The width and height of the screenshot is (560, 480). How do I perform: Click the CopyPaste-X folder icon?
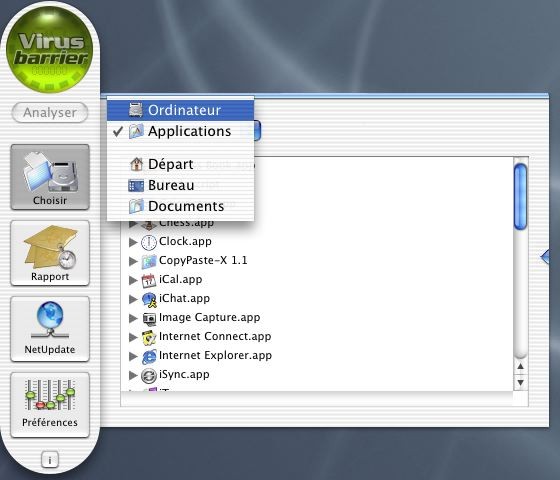click(149, 262)
